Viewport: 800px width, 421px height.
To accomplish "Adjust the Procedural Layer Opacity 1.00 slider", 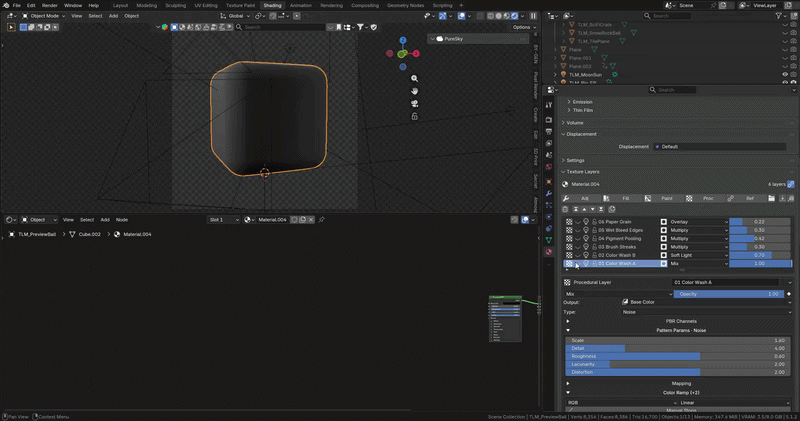I will coord(729,294).
